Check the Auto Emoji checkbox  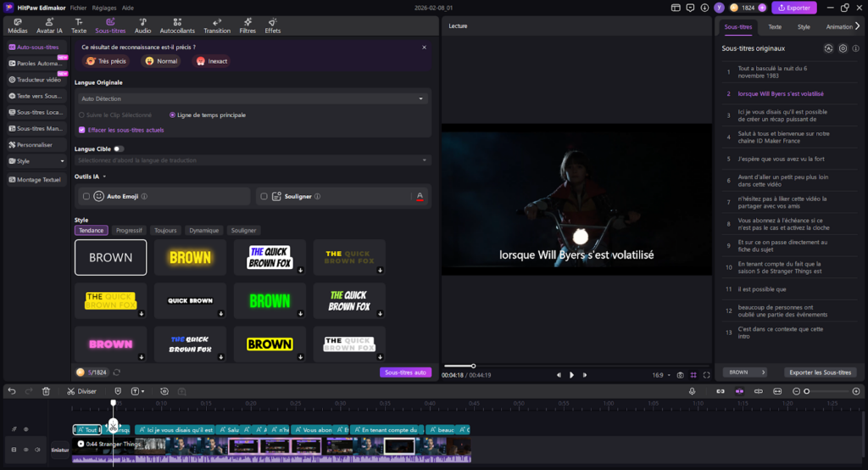point(86,196)
